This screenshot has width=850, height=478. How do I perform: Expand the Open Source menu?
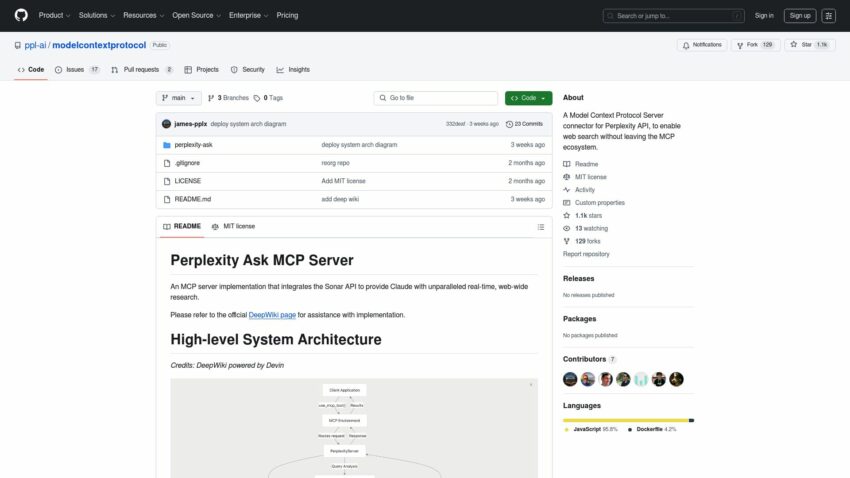click(x=196, y=15)
